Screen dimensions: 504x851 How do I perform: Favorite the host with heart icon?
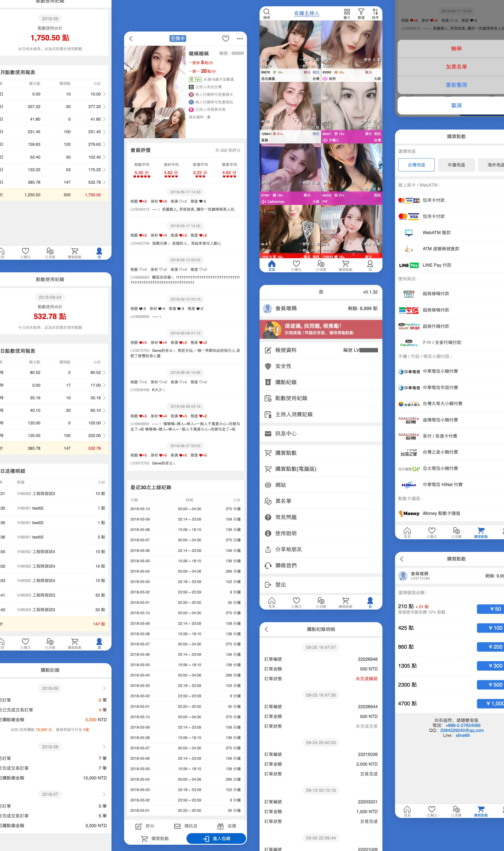[x=226, y=39]
